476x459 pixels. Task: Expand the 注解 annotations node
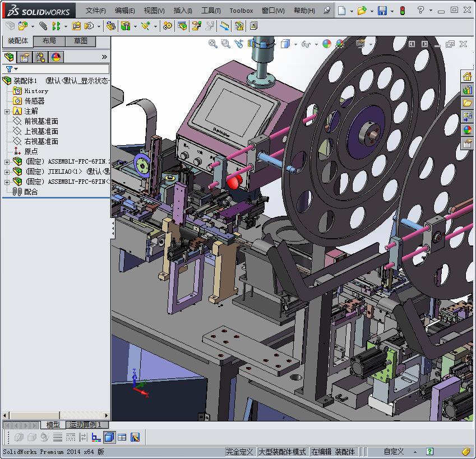[x=7, y=112]
